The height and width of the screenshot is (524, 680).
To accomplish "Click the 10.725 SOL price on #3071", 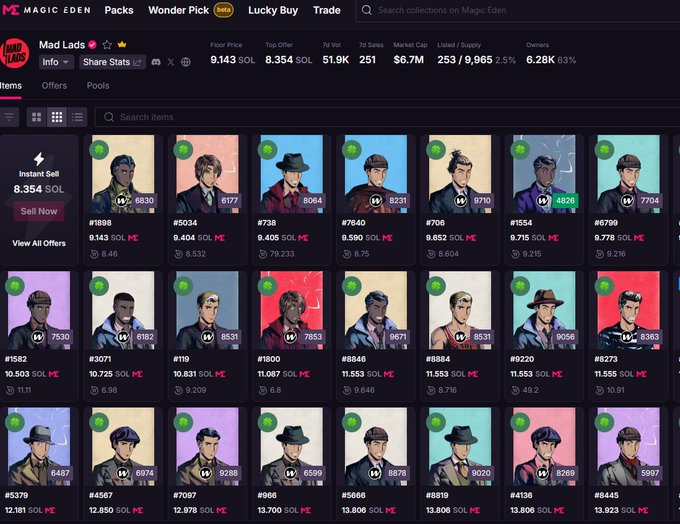I will pos(109,374).
